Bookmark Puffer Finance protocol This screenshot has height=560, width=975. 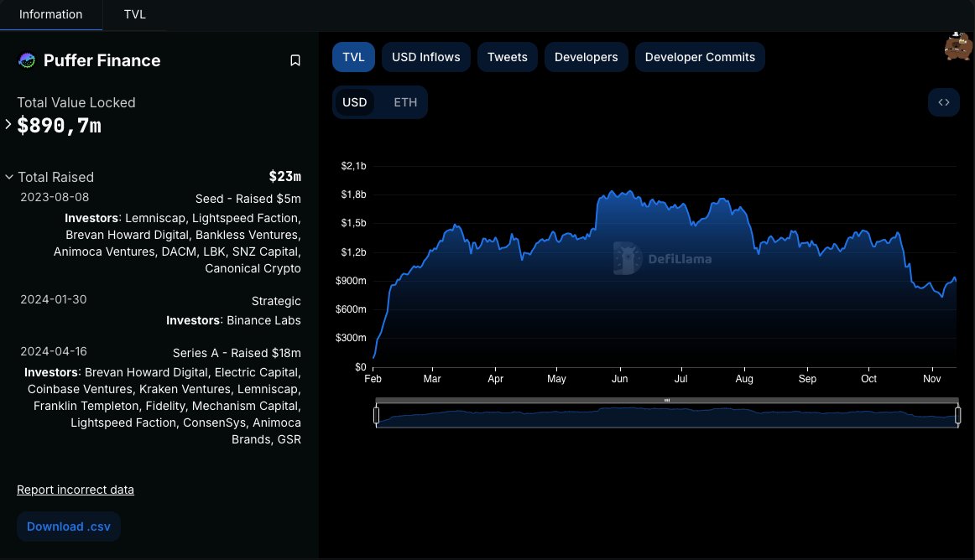(295, 60)
